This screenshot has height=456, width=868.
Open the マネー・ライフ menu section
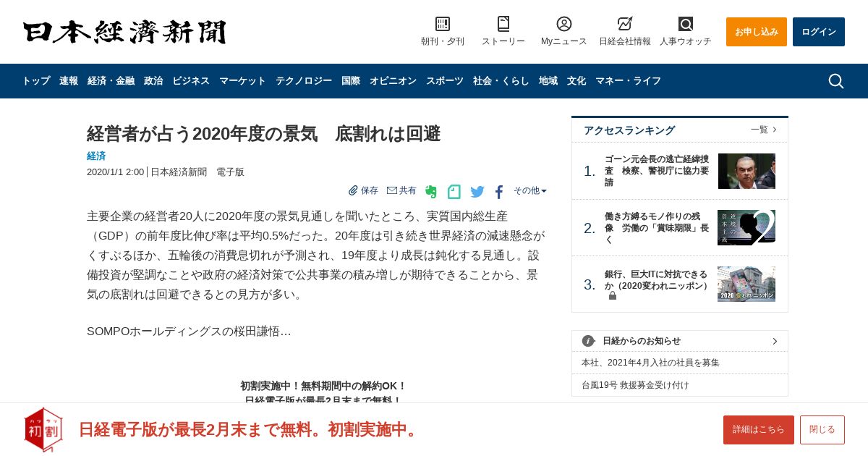(628, 81)
